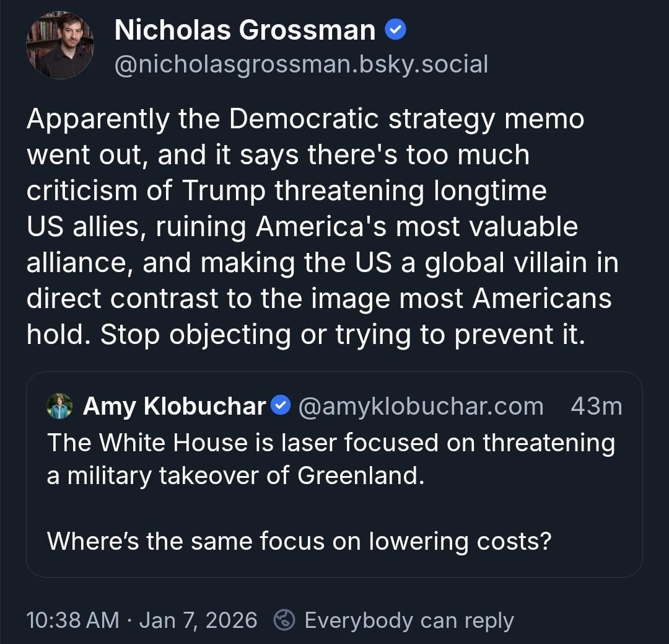The width and height of the screenshot is (669, 644).
Task: Click the 43m timestamp on quoted post
Action: pyautogui.click(x=596, y=407)
